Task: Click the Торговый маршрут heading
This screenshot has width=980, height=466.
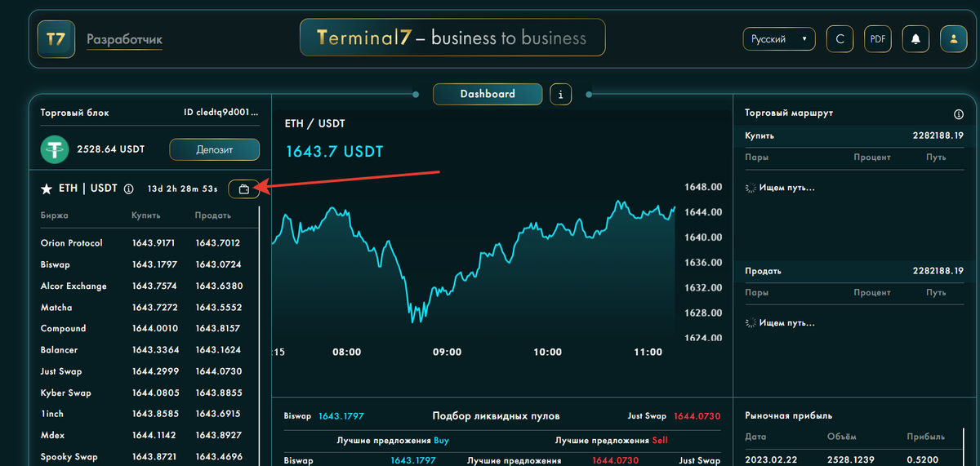Action: coord(789,113)
